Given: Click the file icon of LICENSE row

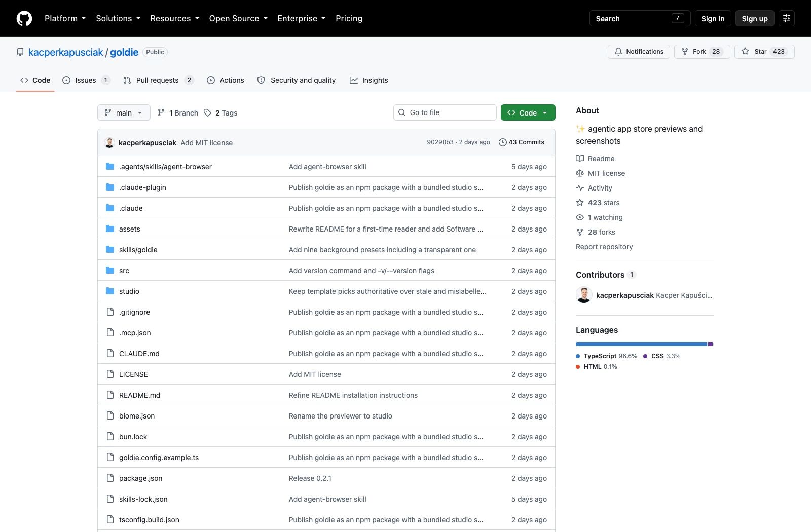Looking at the screenshot, I should [x=110, y=374].
